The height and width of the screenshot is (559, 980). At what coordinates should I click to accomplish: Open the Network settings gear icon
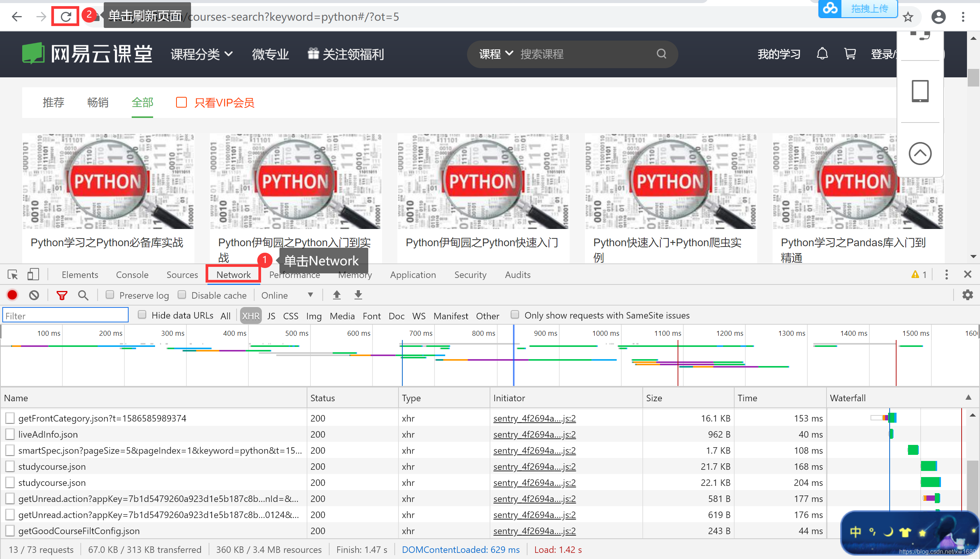click(x=967, y=295)
